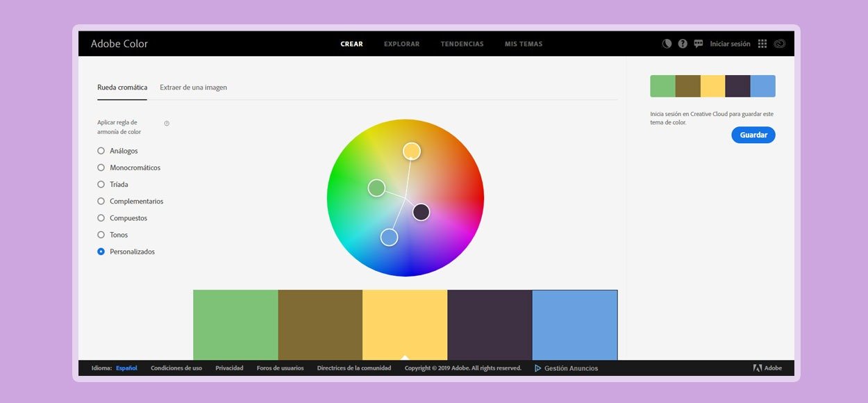Toggle the dark mode moon icon
Viewport: 868px width, 403px height.
667,44
